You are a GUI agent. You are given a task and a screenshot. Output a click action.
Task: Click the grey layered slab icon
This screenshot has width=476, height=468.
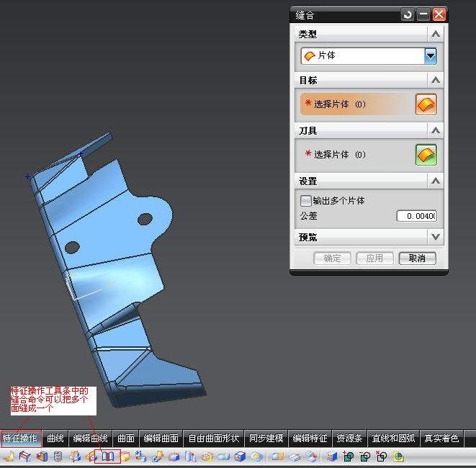click(x=294, y=456)
